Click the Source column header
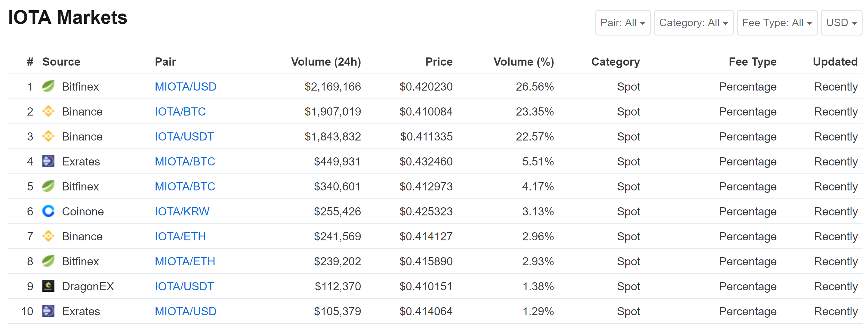The width and height of the screenshot is (868, 324). 61,62
